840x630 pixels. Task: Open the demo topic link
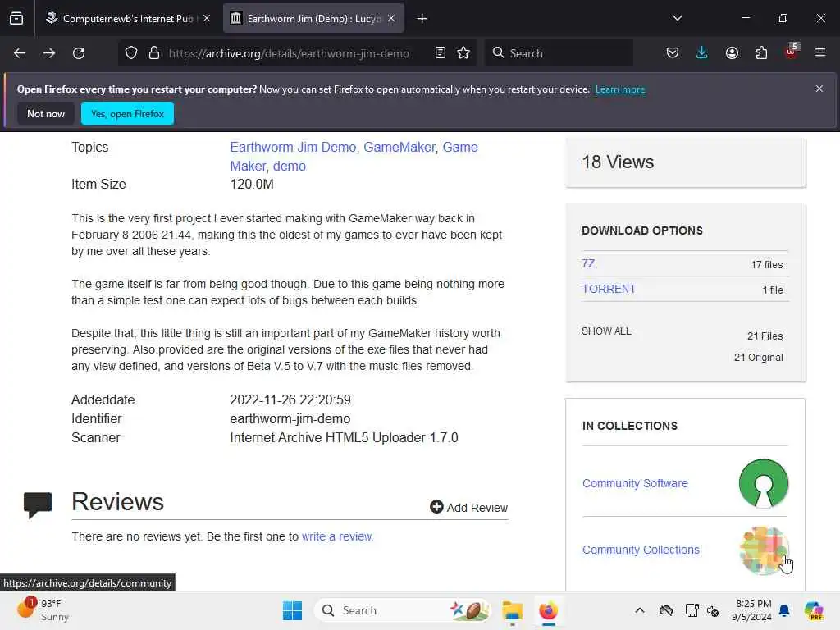click(290, 166)
